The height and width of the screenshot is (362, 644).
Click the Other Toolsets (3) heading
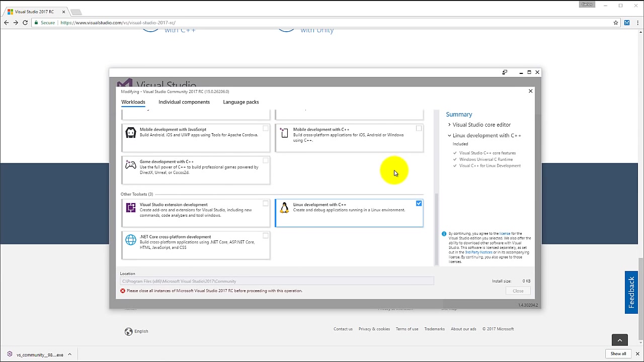137,194
